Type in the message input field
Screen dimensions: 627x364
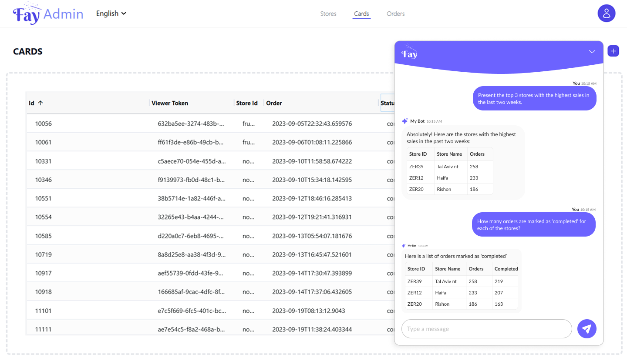coord(486,329)
